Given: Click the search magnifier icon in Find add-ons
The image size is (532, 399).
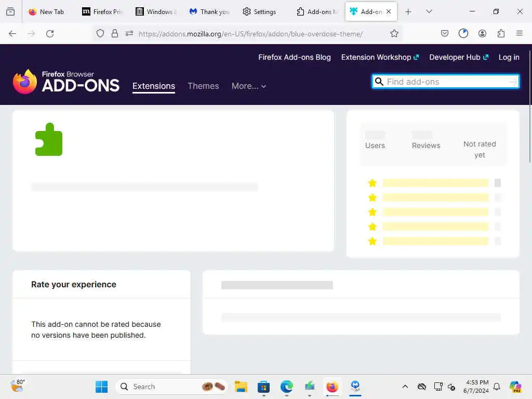Looking at the screenshot, I should pos(379,82).
